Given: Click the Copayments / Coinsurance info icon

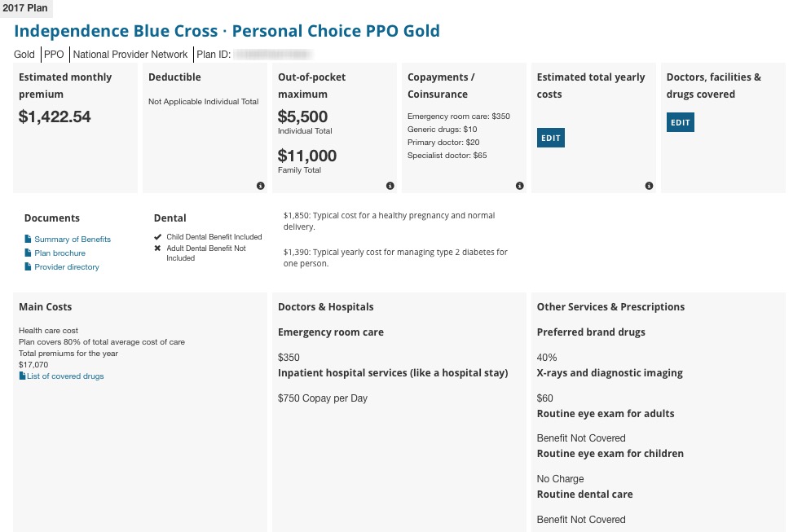Looking at the screenshot, I should [520, 186].
